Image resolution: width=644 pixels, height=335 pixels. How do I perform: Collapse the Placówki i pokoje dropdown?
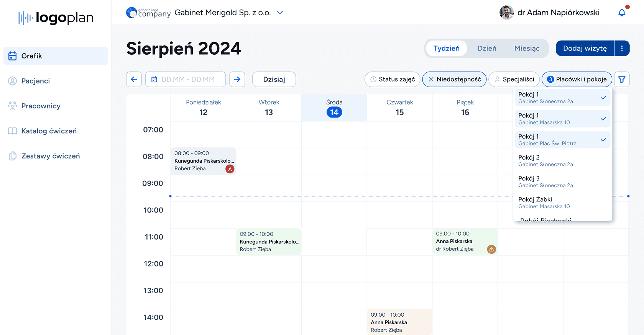(x=577, y=79)
